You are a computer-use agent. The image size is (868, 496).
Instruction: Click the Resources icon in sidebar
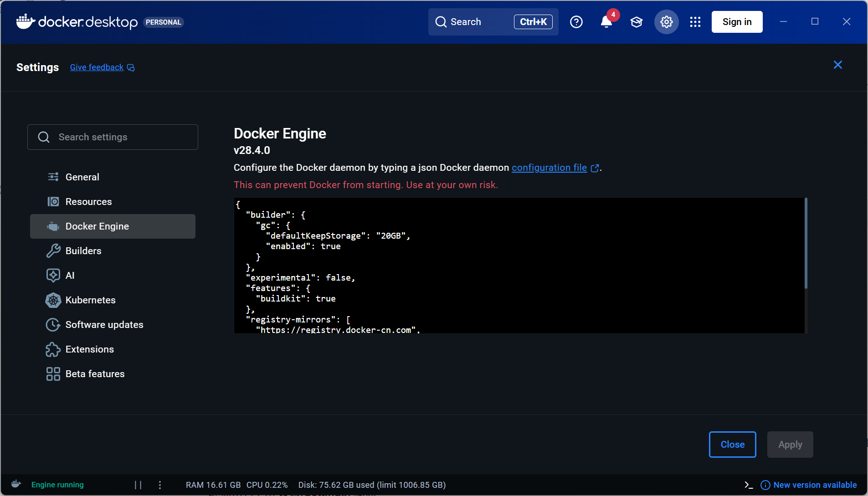pyautogui.click(x=53, y=201)
